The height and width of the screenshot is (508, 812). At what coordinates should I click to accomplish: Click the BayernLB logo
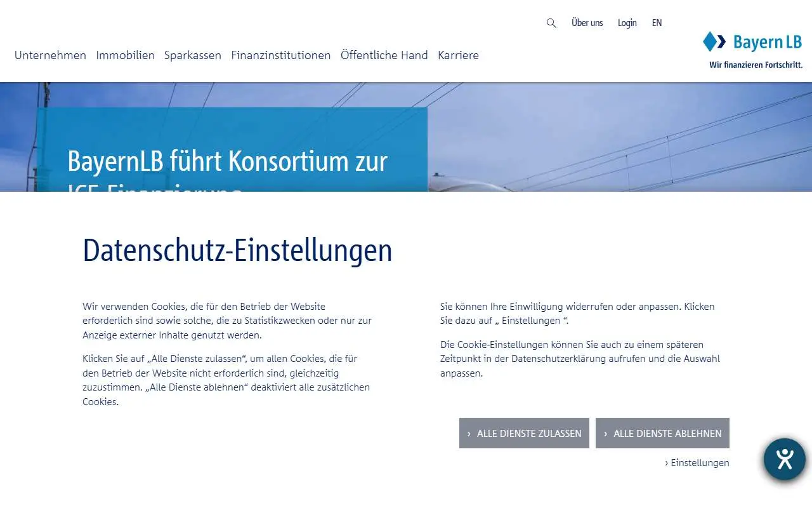pos(752,42)
